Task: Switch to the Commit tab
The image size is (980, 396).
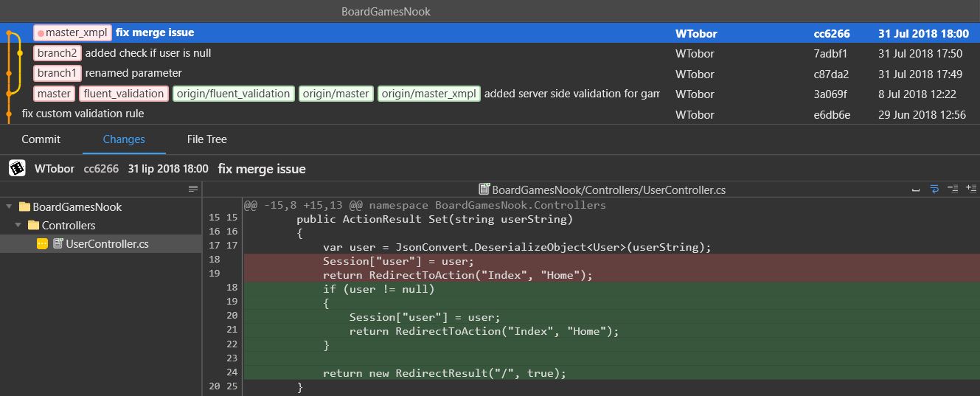Action: click(41, 139)
